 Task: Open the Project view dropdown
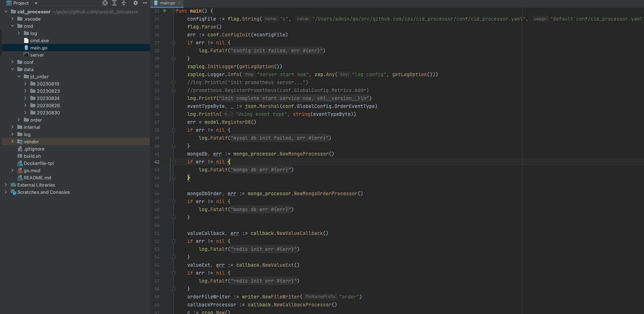click(36, 3)
